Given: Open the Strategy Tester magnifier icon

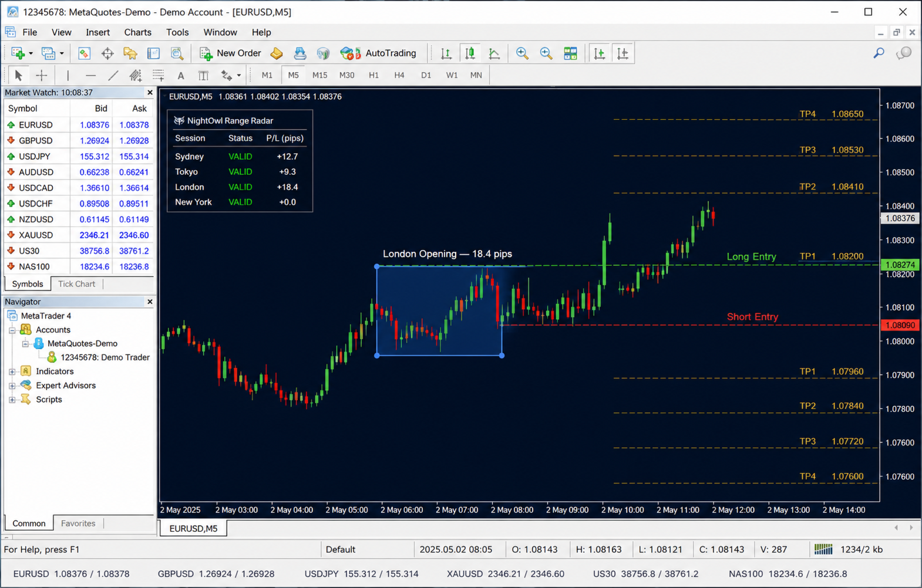Looking at the screenshot, I should tap(177, 53).
